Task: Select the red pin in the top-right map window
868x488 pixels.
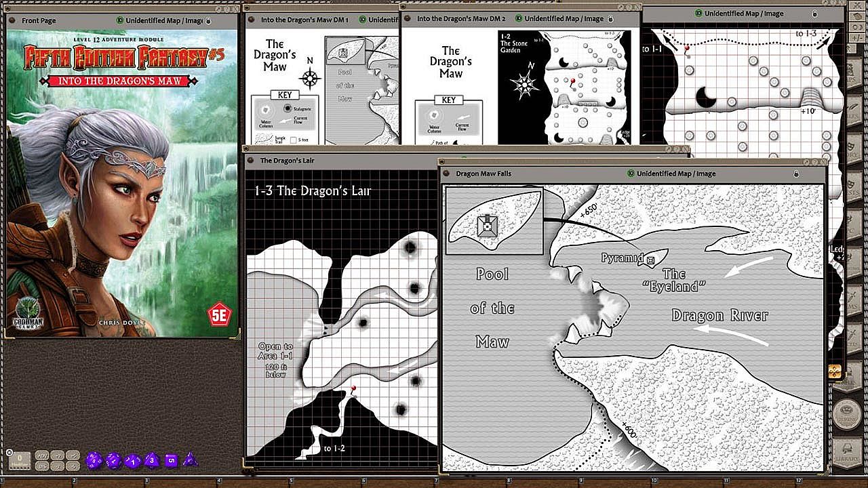Action: click(686, 49)
